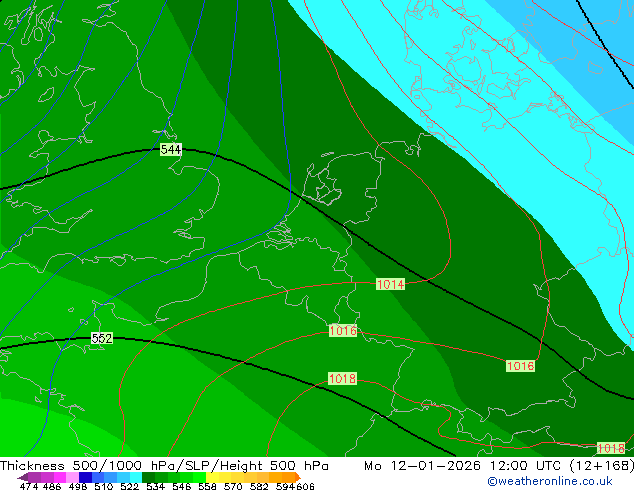634x490 pixels.
Task: Click the legend value 582
Action: (x=259, y=486)
